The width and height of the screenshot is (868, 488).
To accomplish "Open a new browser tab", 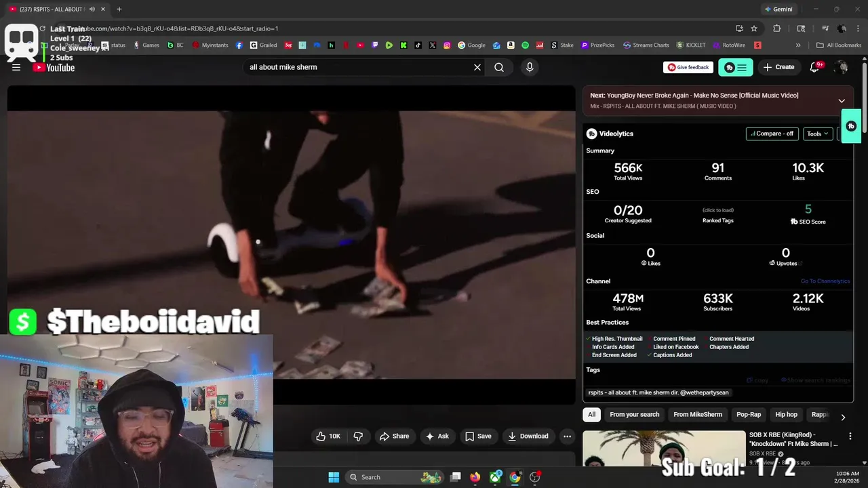I will [119, 9].
